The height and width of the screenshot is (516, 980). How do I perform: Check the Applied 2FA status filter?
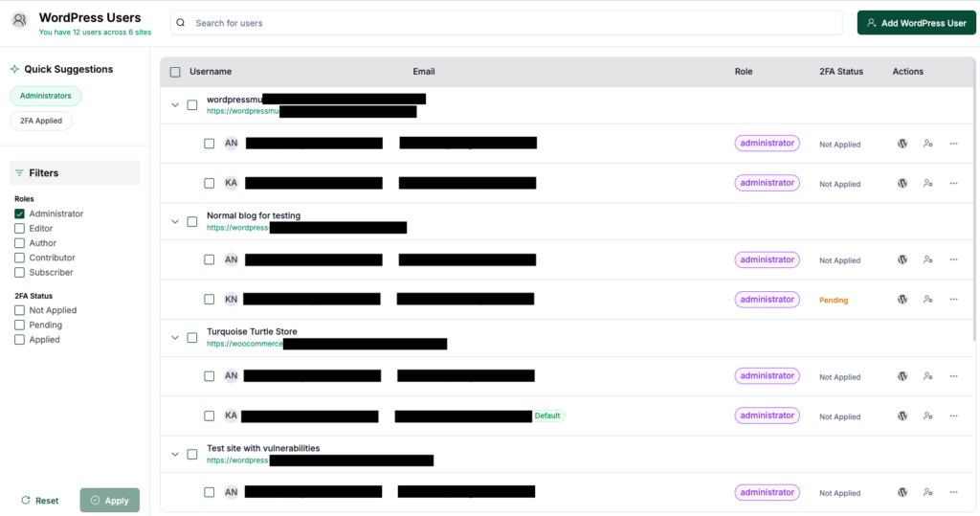[19, 340]
